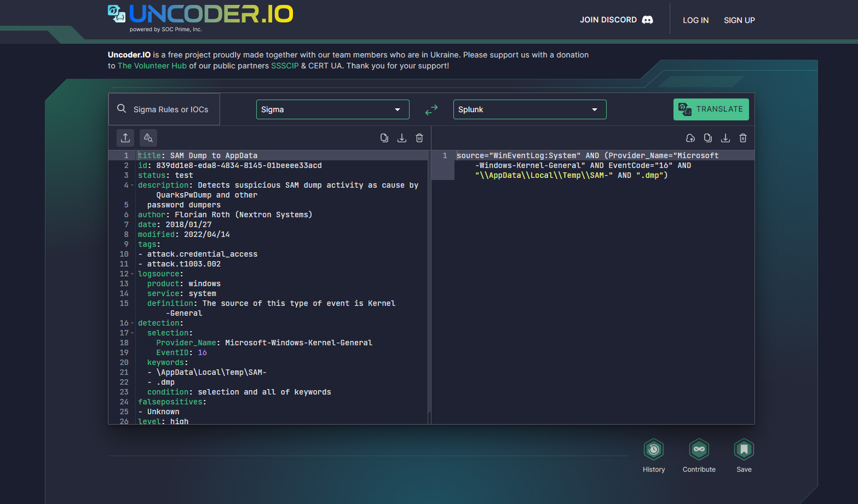The image size is (858, 504).
Task: Swap source and target languages arrows
Action: click(x=431, y=109)
